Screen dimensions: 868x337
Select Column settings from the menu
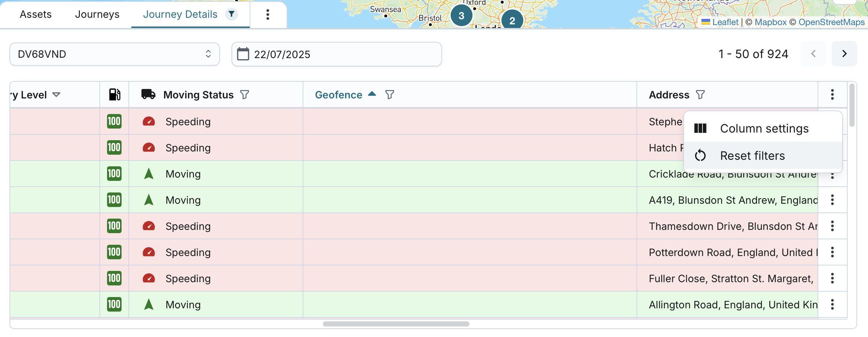764,129
